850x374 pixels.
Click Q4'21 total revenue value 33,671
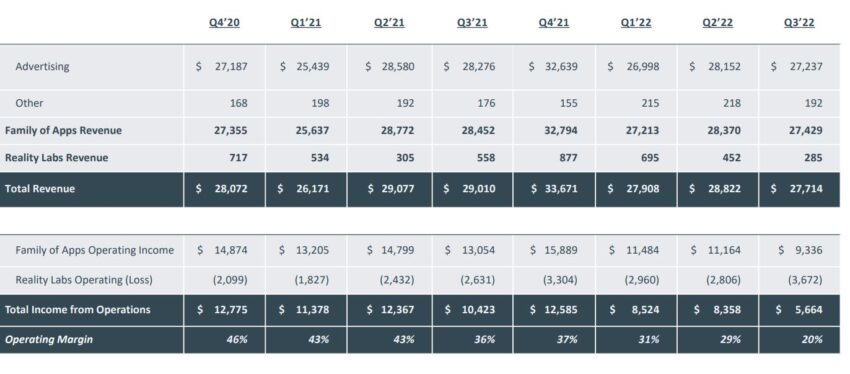click(553, 189)
